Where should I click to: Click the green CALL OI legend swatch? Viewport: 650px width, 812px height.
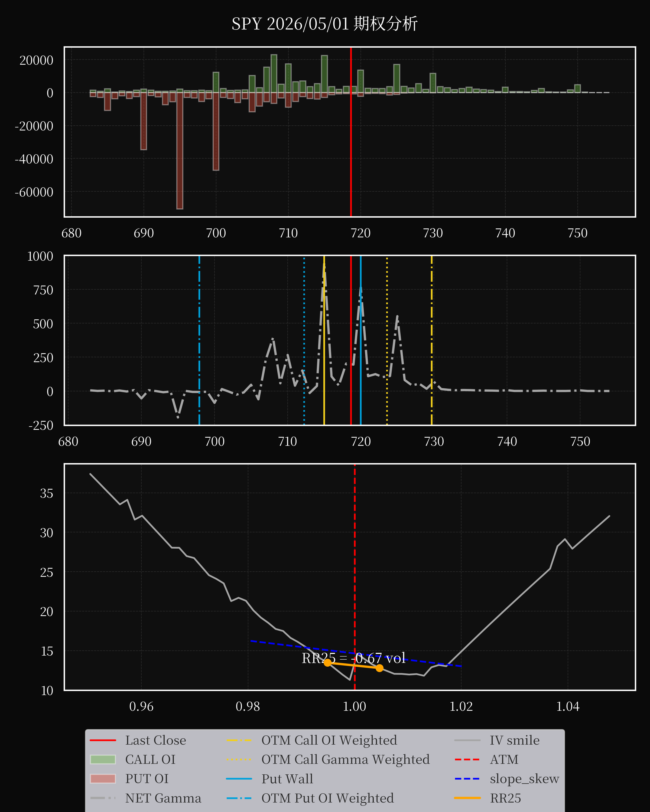pyautogui.click(x=103, y=759)
